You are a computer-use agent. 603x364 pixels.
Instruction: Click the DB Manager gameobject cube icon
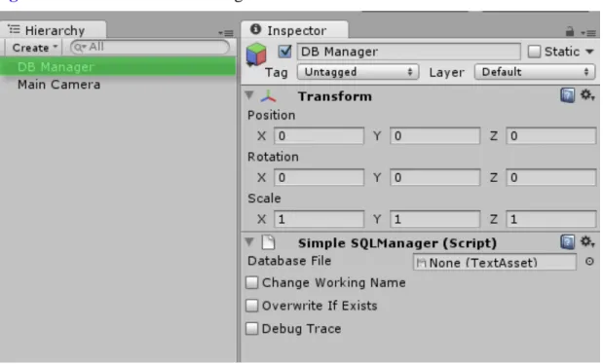point(256,55)
